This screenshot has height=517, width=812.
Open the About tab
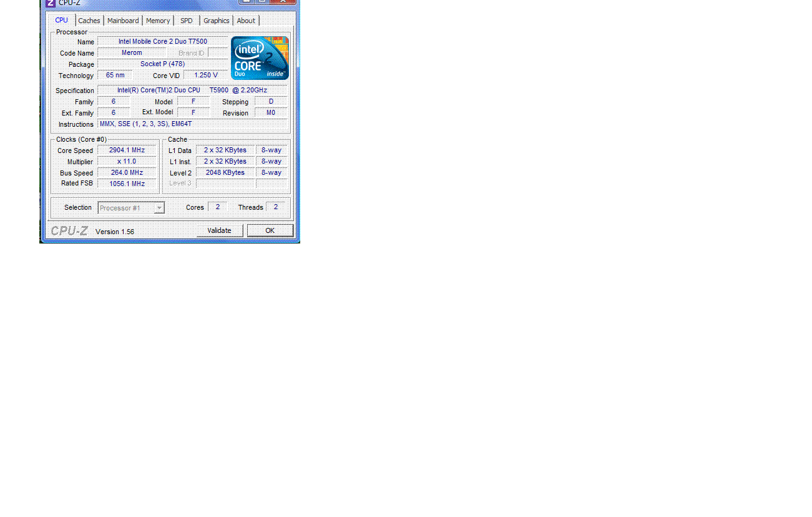click(x=246, y=21)
